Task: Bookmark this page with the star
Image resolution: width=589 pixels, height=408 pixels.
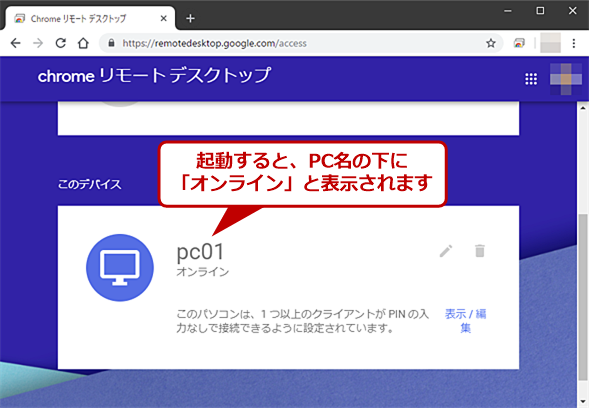Action: (491, 43)
